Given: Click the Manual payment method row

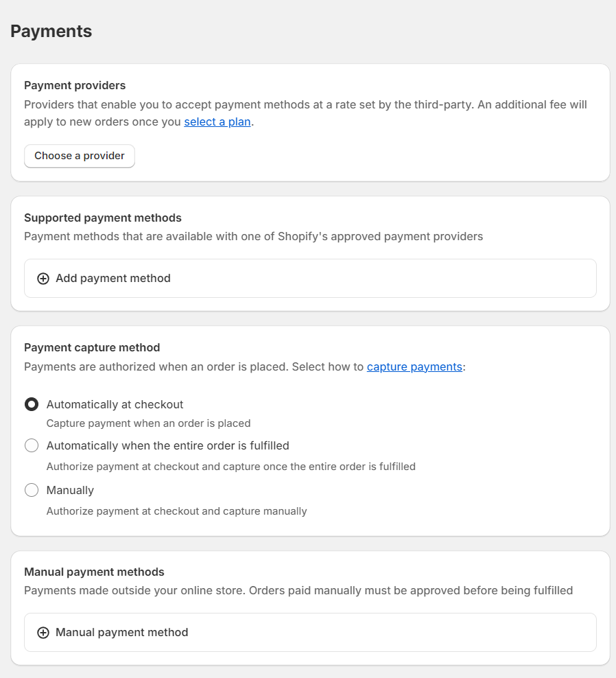Looking at the screenshot, I should tap(310, 633).
